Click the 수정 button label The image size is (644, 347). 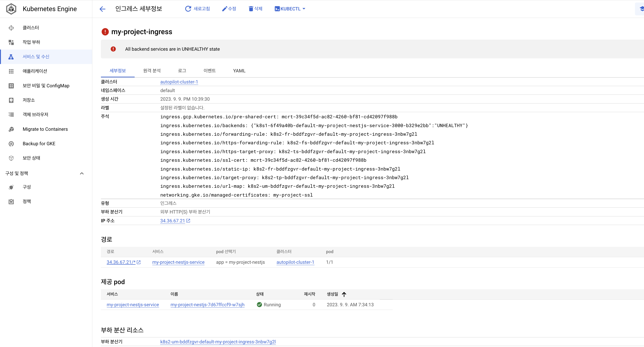point(232,9)
